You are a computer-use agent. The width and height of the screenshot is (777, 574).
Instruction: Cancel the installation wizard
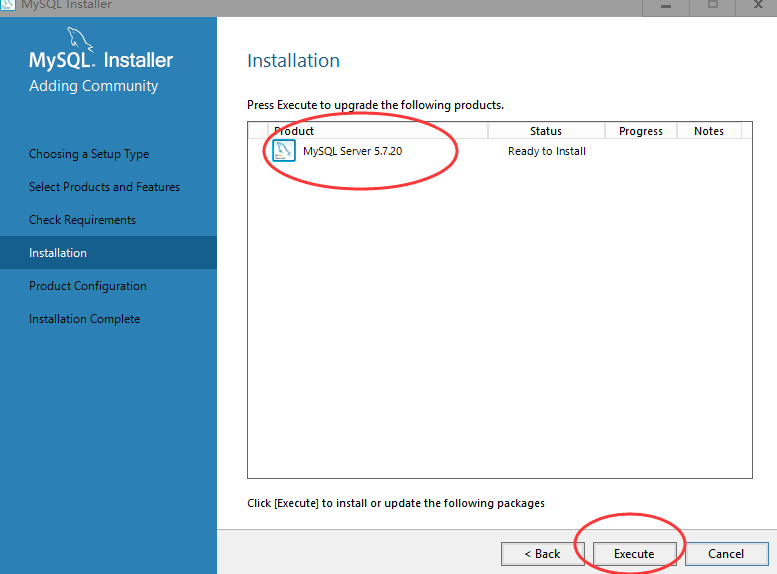tap(726, 554)
